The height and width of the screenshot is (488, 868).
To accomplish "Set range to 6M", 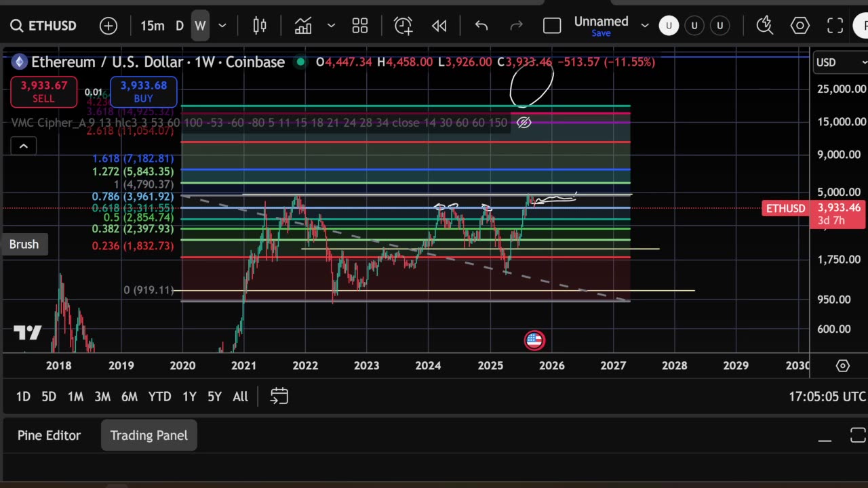I will click(x=130, y=396).
